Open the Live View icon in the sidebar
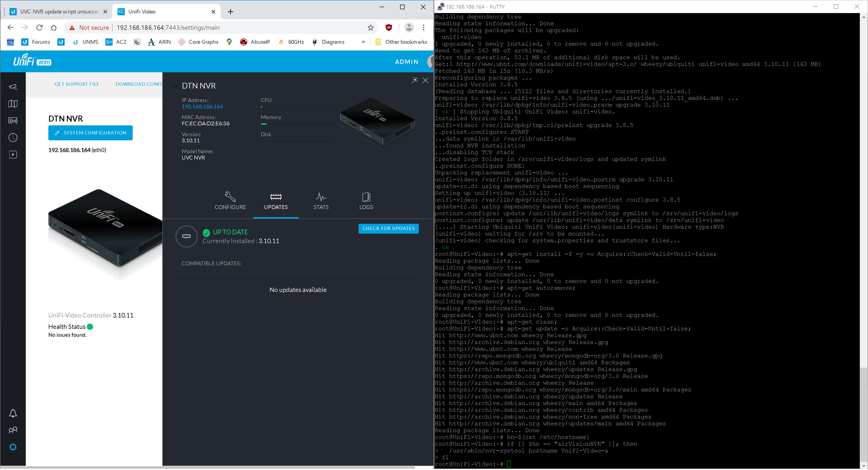 (13, 121)
